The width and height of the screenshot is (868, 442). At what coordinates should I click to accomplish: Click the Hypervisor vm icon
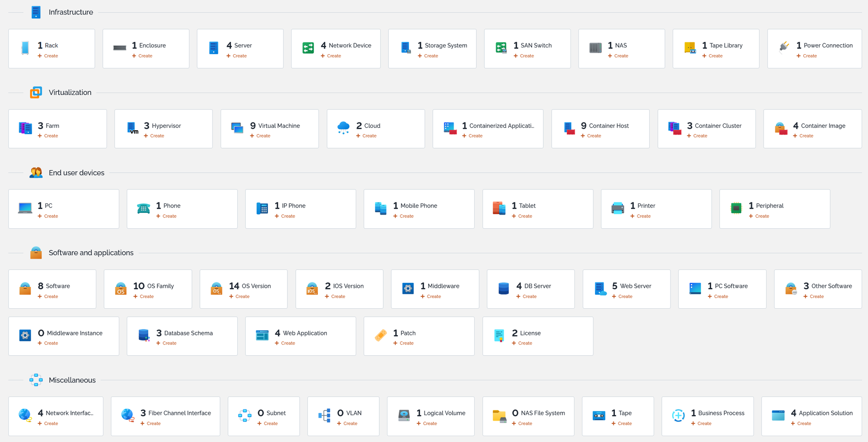tap(132, 128)
